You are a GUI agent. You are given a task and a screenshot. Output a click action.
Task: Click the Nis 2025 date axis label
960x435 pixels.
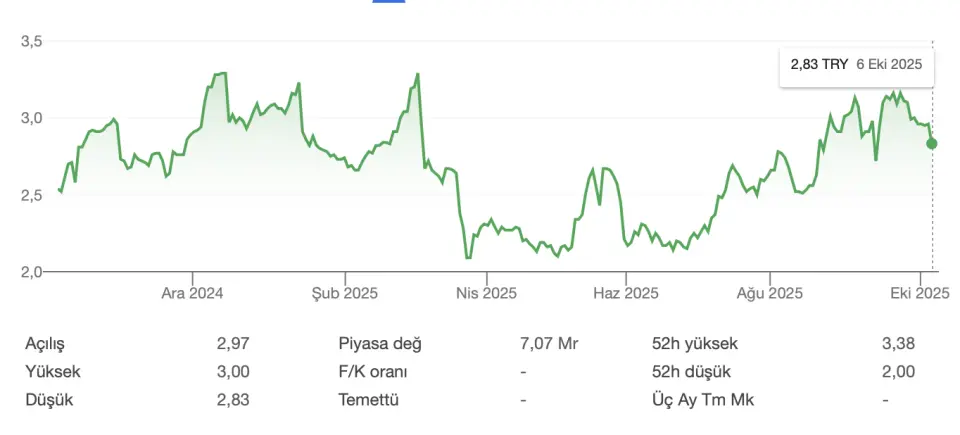pos(486,293)
